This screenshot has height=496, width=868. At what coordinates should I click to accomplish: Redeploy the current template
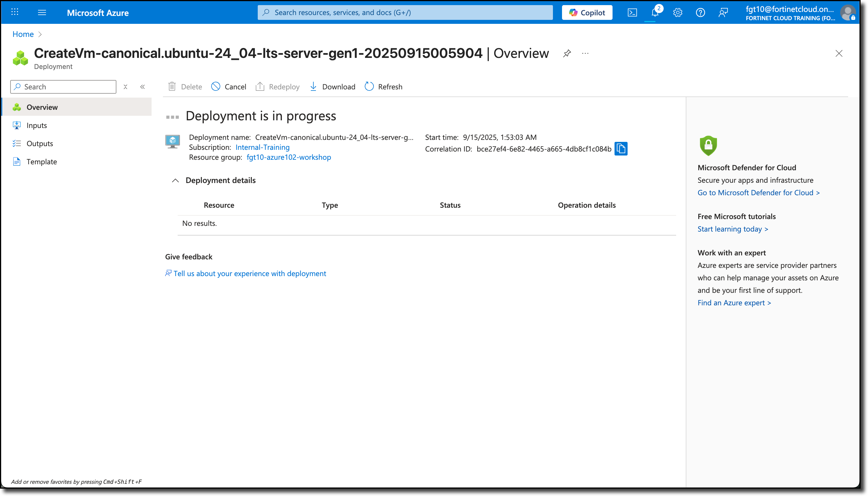click(277, 87)
